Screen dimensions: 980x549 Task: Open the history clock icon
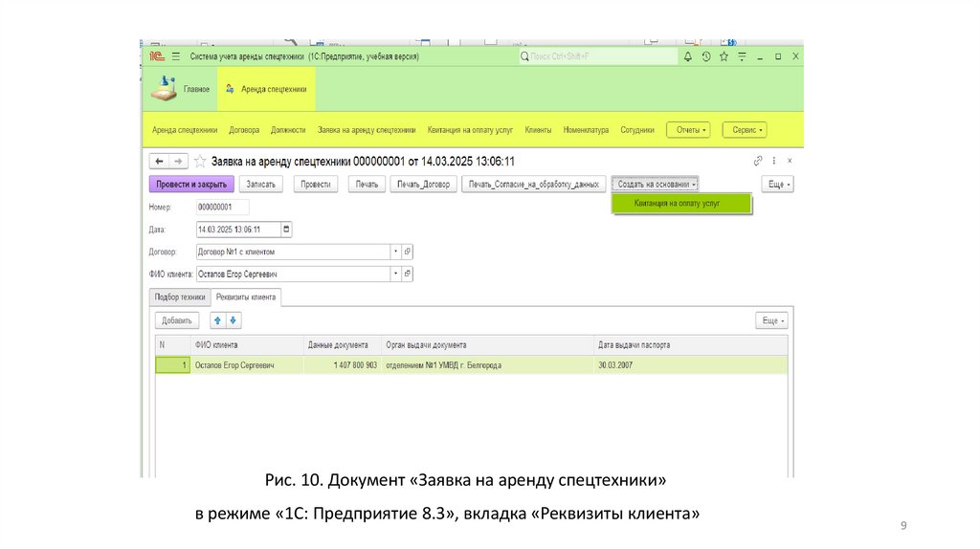pos(705,57)
